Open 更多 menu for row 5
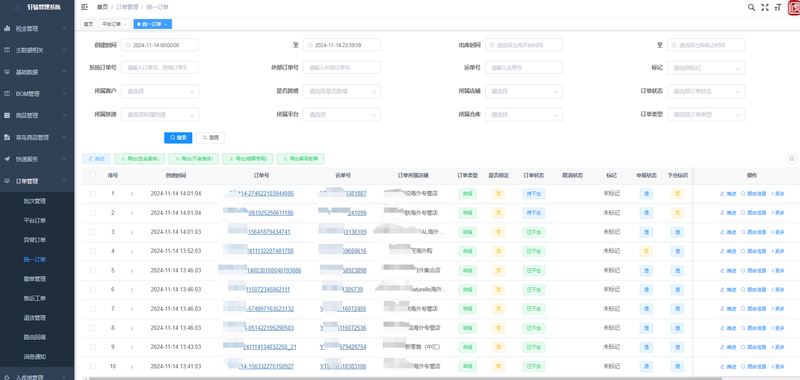 (778, 270)
